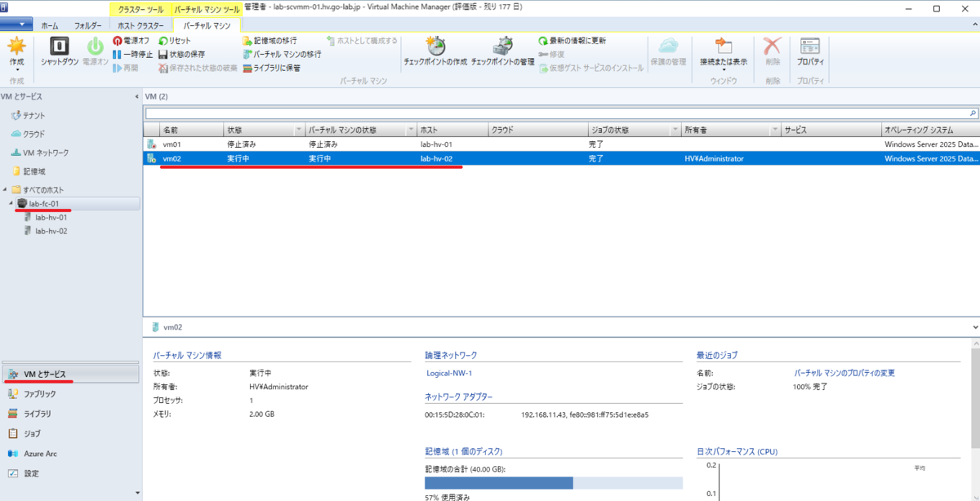Viewport: 980px width, 501px height.
Task: Open プロパティ (Properties) from the ribbon
Action: pyautogui.click(x=810, y=51)
